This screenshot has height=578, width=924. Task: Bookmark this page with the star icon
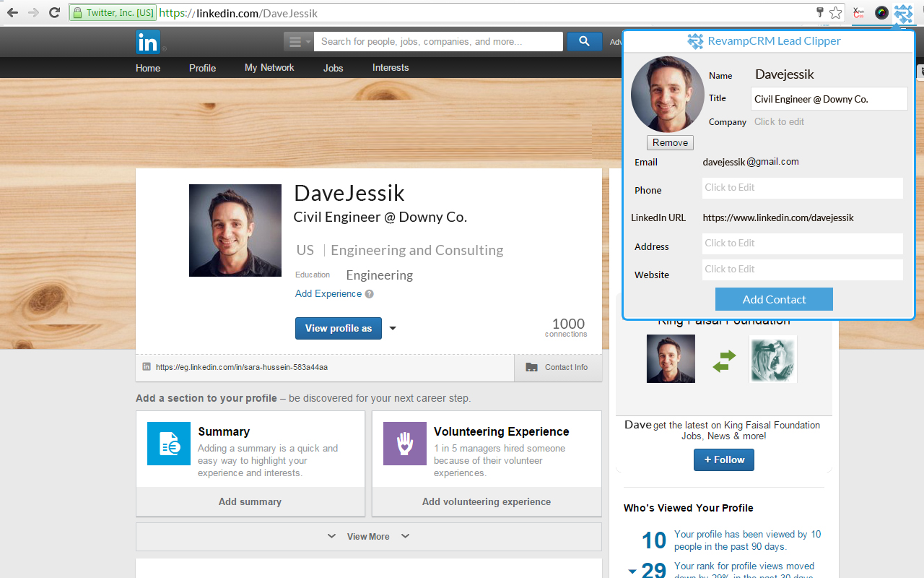pyautogui.click(x=836, y=13)
